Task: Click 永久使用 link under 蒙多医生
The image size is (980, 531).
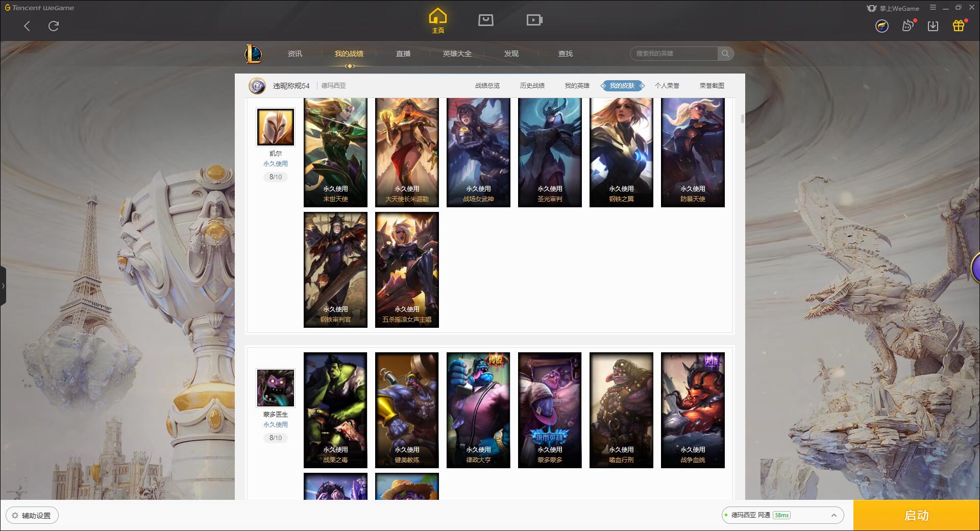Action: (x=276, y=425)
